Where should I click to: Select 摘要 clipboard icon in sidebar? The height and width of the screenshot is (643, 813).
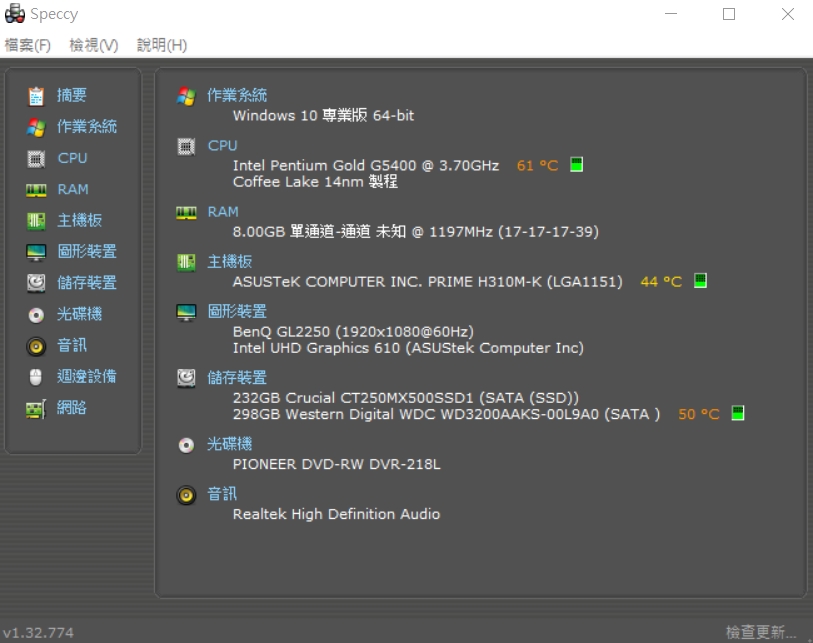coord(36,96)
